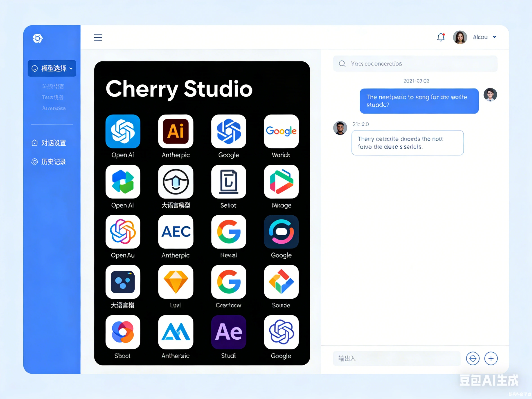Select the Mirage model icon
532x399 pixels.
coord(281,182)
